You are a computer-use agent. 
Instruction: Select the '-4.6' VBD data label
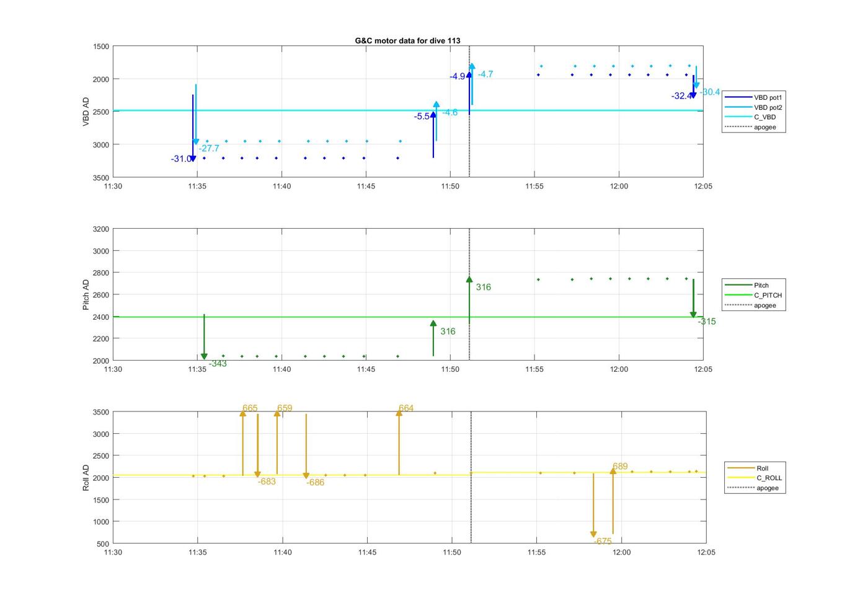(x=449, y=113)
